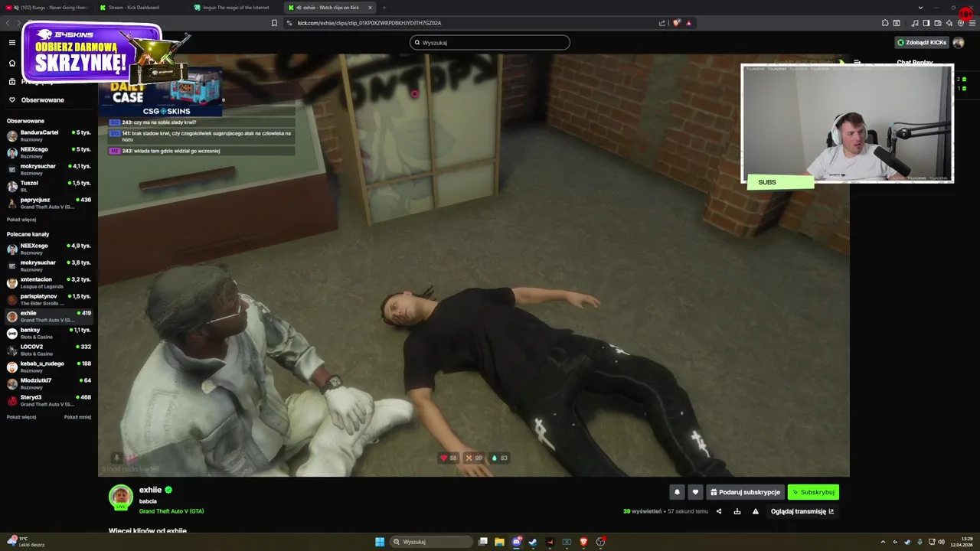Open paprycjusz channel in sidebar
980x551 pixels.
point(49,203)
